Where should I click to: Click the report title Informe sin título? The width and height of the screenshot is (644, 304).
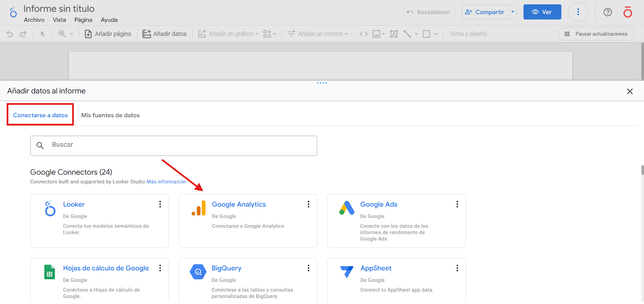click(59, 8)
